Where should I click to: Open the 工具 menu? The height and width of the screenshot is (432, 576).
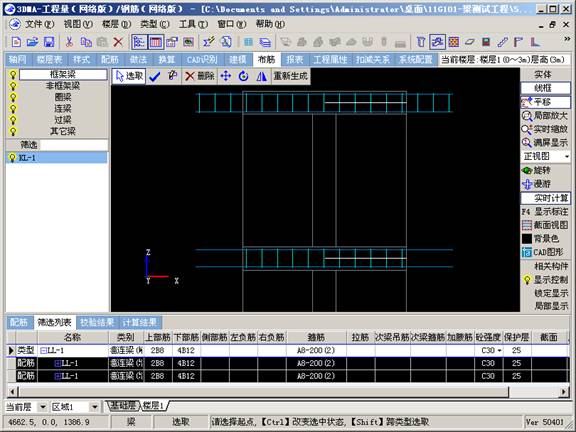[193, 24]
